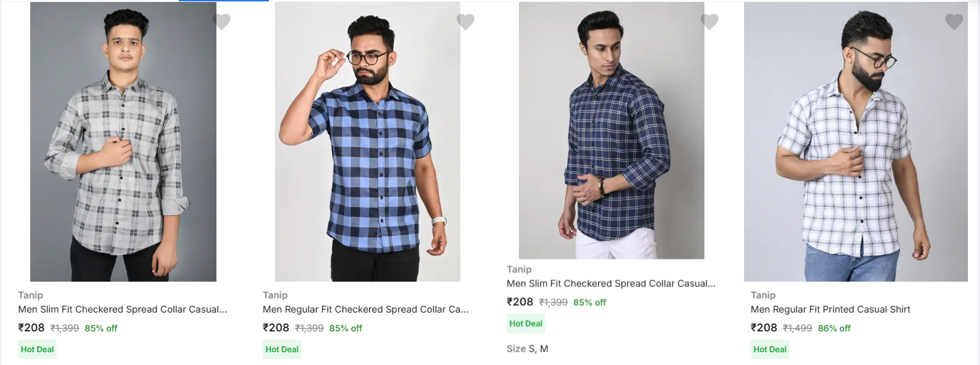The image size is (980, 365).
Task: Favorite the navy checkered slim fit shirt
Action: [x=710, y=22]
